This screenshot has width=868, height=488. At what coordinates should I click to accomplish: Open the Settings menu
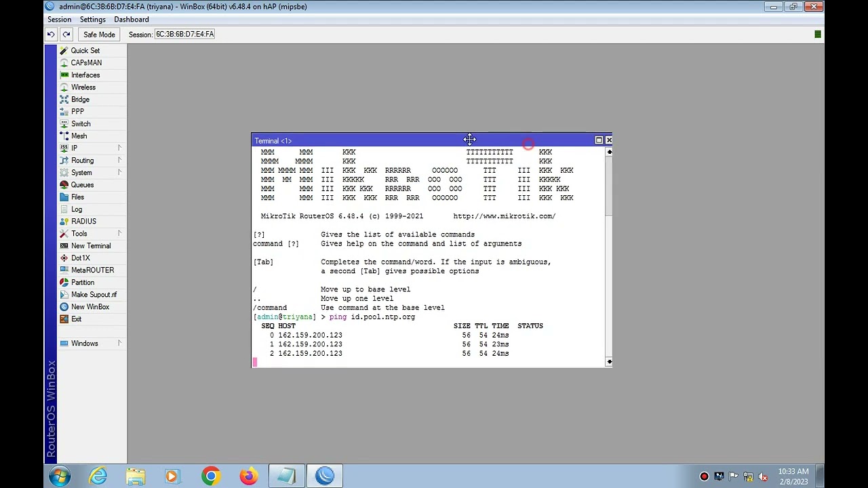(x=92, y=20)
